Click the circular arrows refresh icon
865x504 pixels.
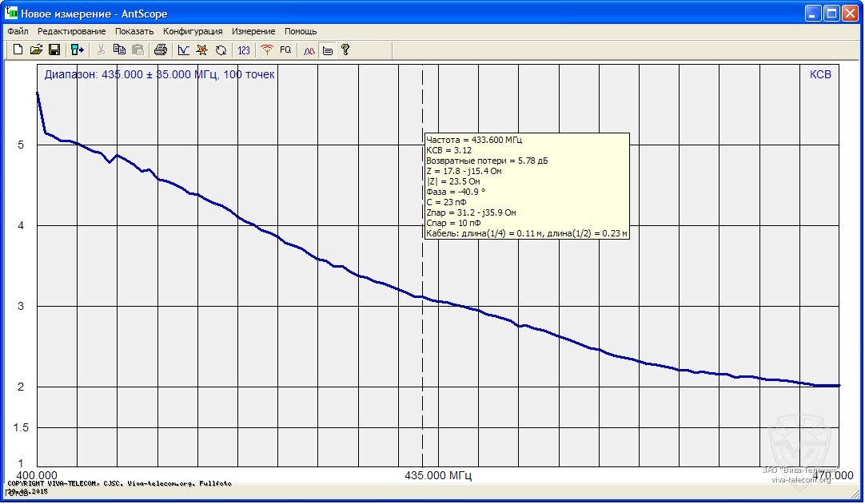[x=221, y=50]
